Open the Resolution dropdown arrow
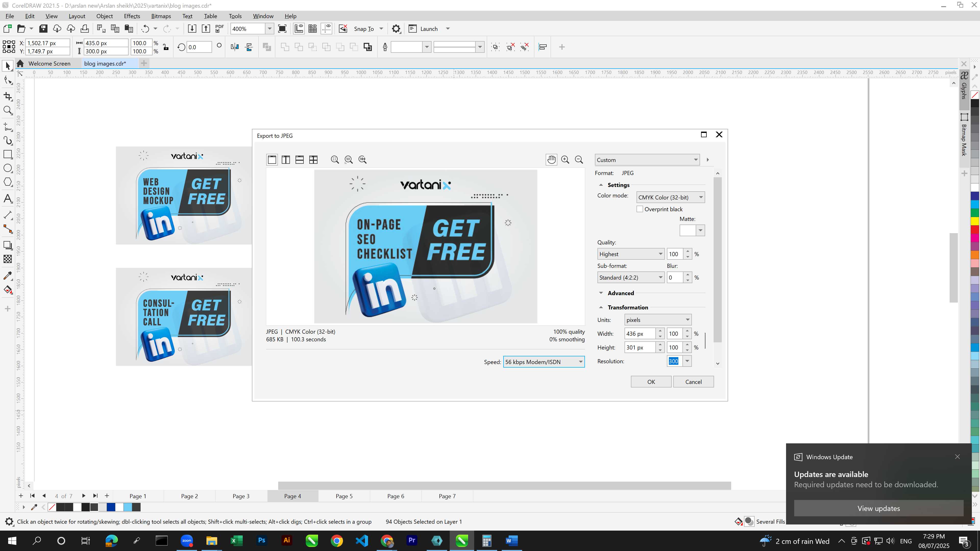 687,361
